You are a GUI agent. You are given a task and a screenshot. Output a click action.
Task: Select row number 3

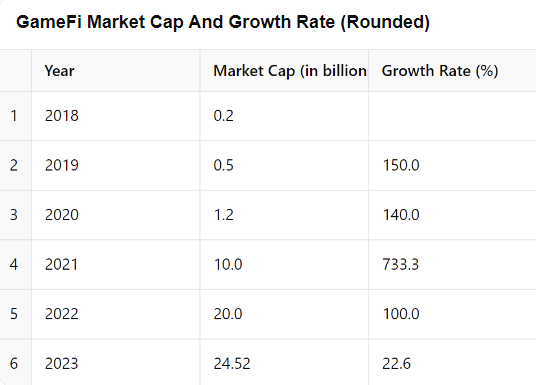coord(15,215)
